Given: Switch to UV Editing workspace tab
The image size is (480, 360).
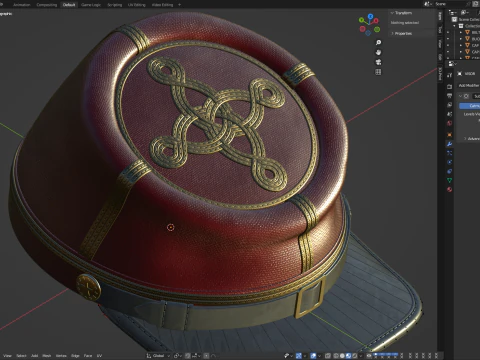Looking at the screenshot, I should point(137,5).
